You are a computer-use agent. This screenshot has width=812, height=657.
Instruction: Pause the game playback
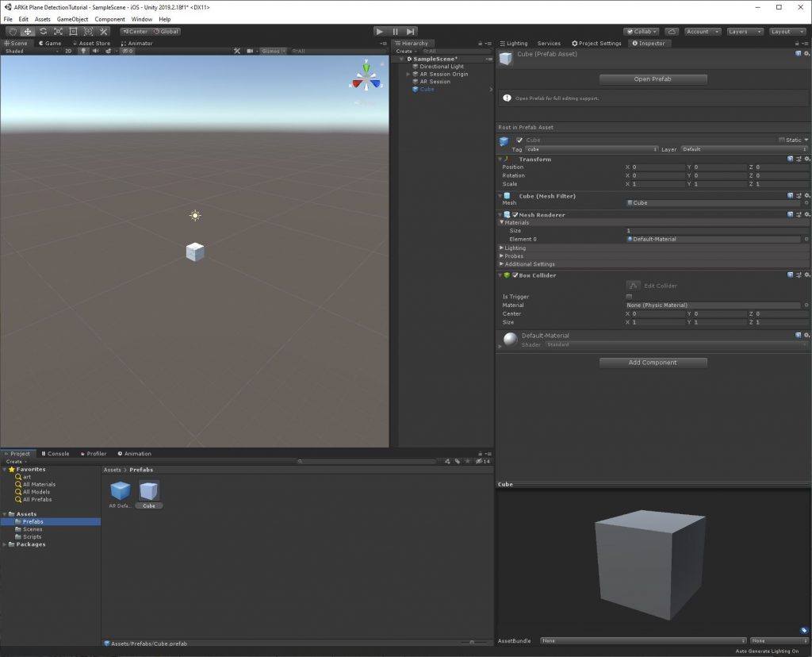click(x=395, y=32)
